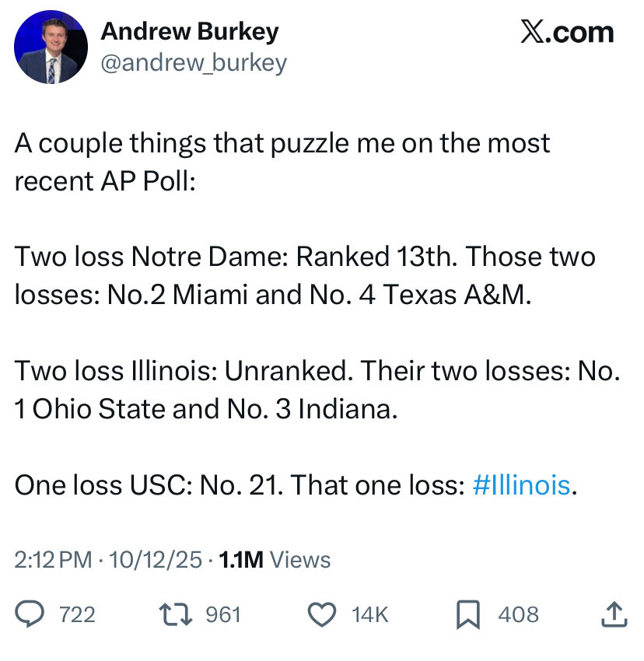Screen dimensions: 644x661
Task: Click the reply speech bubble icon
Action: pyautogui.click(x=30, y=614)
